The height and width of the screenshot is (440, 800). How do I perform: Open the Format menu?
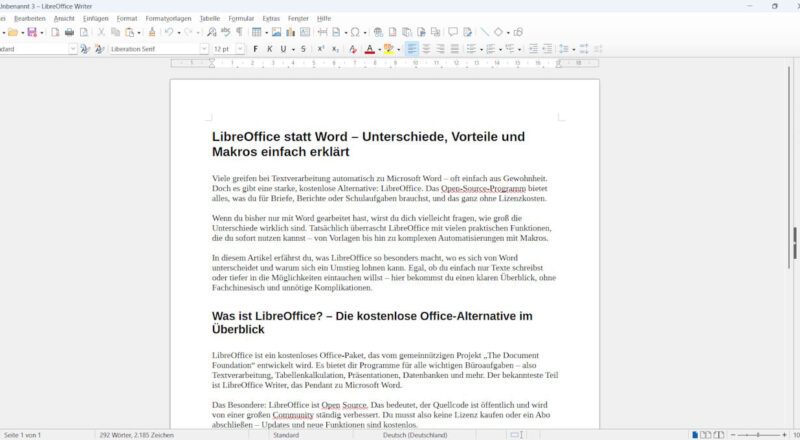[127, 18]
